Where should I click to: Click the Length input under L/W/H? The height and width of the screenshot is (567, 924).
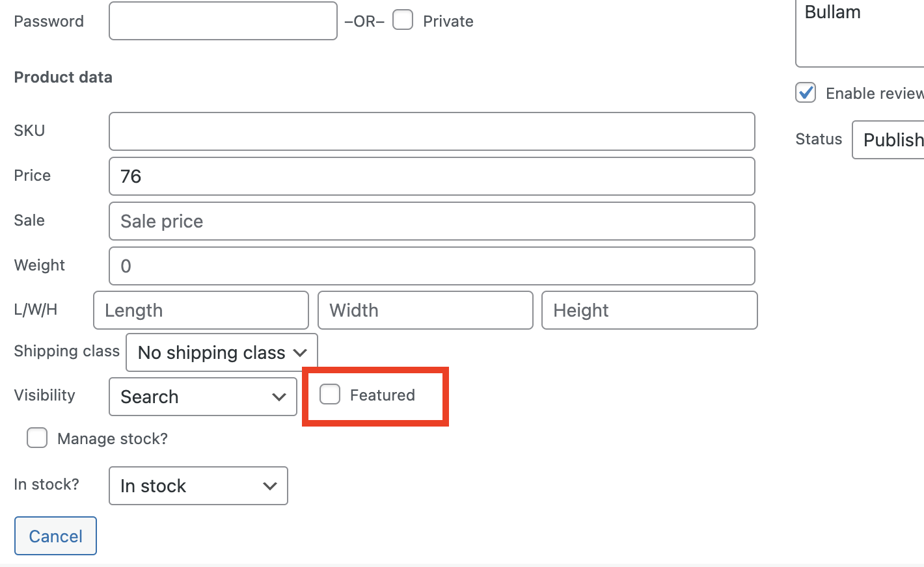(200, 310)
